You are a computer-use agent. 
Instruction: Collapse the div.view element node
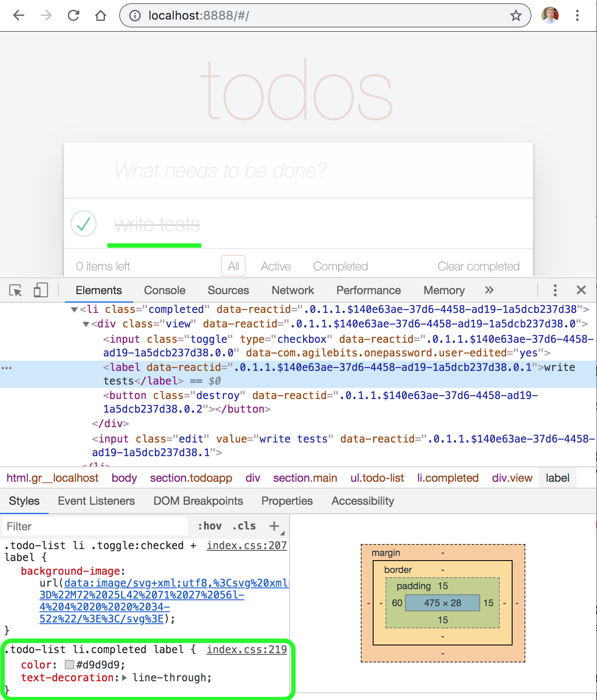pyautogui.click(x=86, y=324)
